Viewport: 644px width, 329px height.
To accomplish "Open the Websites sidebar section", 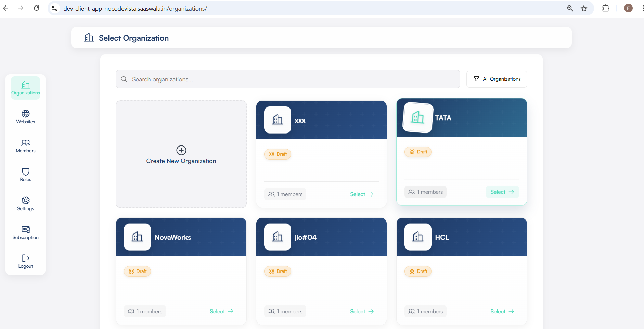I will [25, 117].
